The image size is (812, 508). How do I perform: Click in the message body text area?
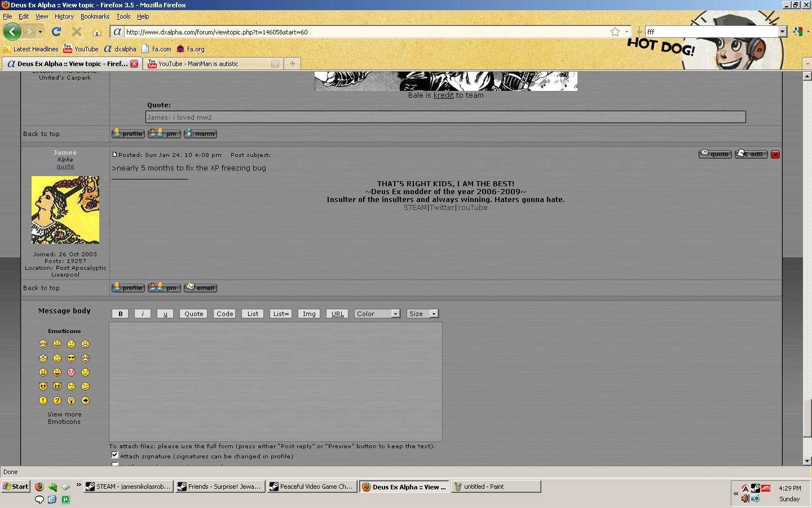(276, 382)
